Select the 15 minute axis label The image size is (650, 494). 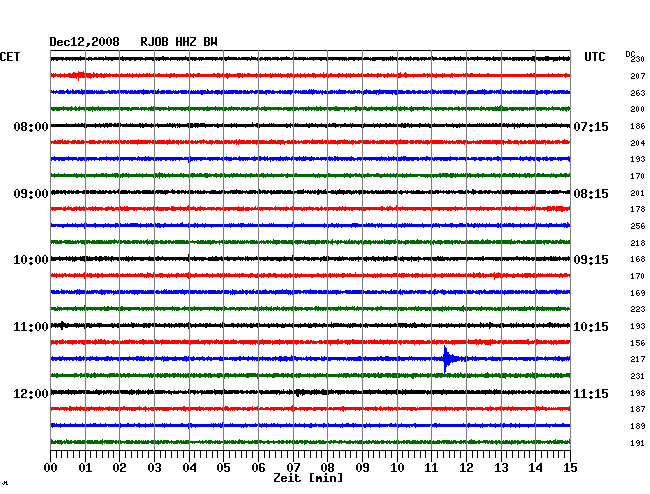coord(570,468)
